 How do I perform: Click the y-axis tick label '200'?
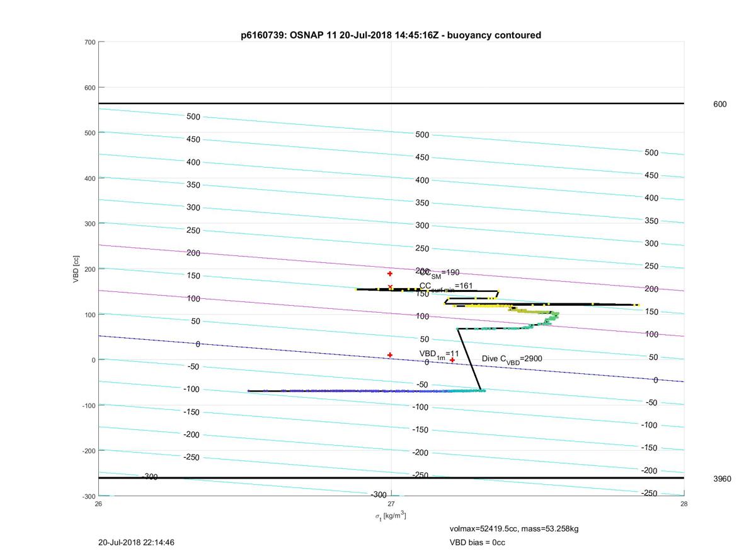pyautogui.click(x=89, y=269)
